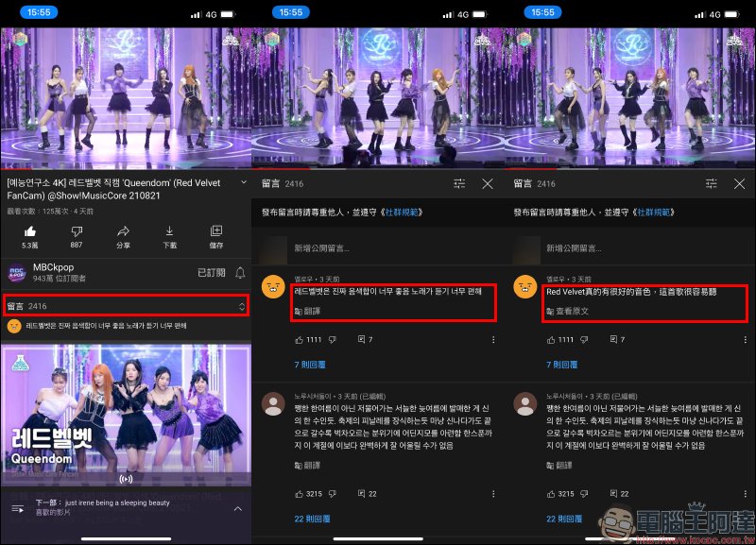Expand the up-next bar chevron at the bottom
Image resolution: width=756 pixels, height=545 pixels.
pyautogui.click(x=237, y=508)
